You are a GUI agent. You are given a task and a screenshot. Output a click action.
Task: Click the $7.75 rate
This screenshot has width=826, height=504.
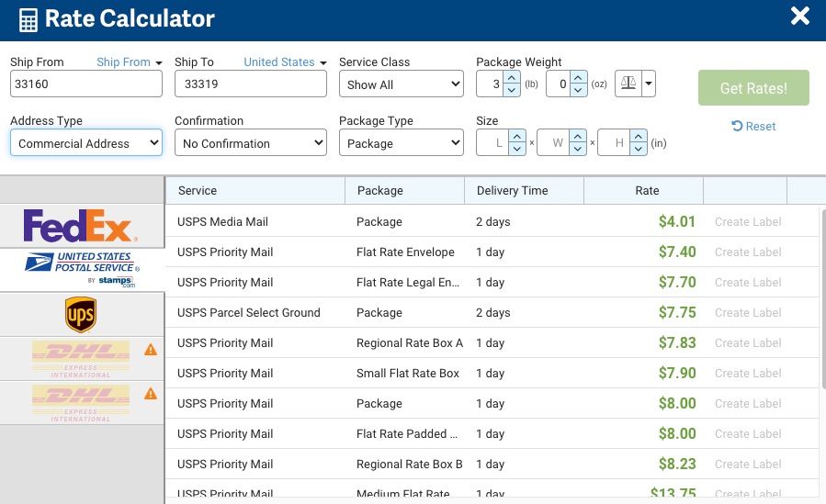pyautogui.click(x=677, y=312)
